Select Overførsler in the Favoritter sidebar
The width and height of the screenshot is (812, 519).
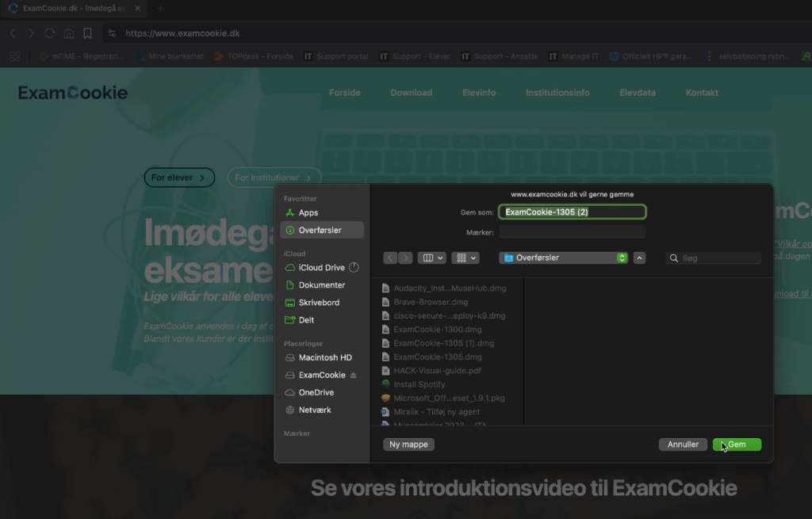(320, 230)
